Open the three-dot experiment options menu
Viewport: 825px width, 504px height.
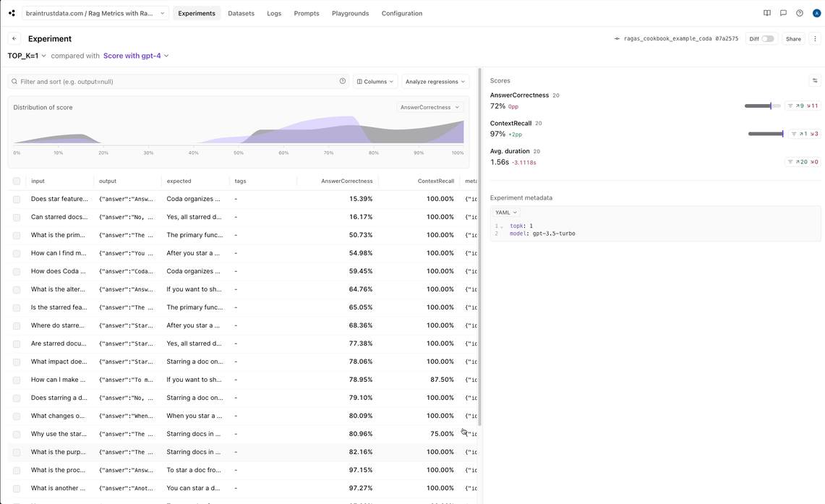coord(815,39)
